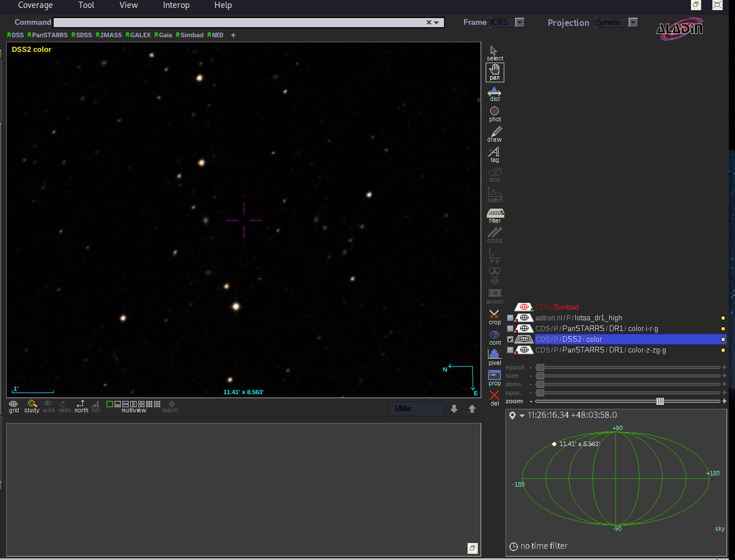Add bookmark with the plus sign

point(233,35)
